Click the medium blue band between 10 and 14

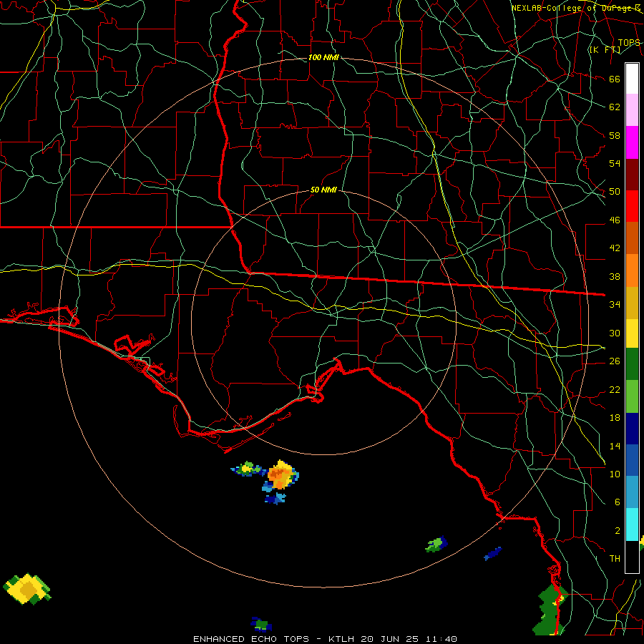632,460
